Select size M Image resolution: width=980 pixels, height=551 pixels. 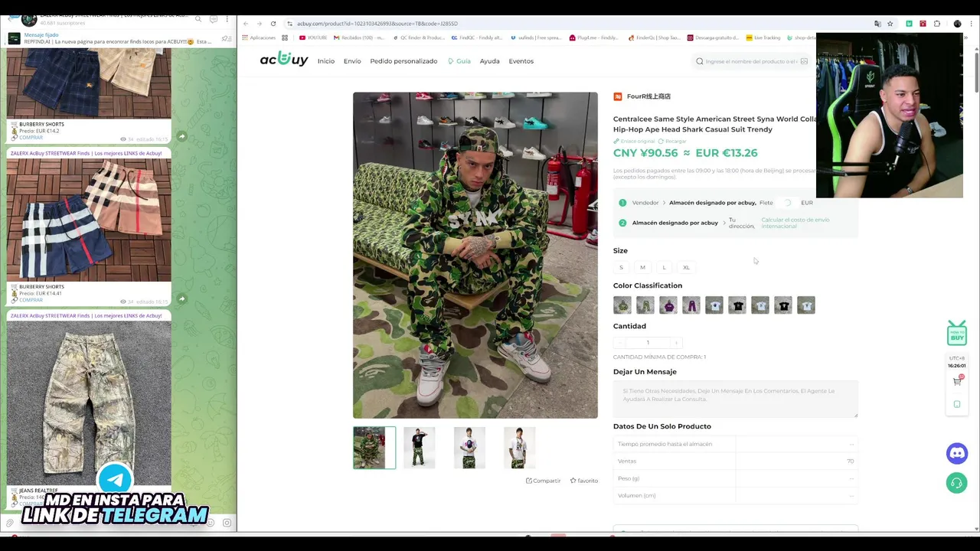[x=642, y=267]
